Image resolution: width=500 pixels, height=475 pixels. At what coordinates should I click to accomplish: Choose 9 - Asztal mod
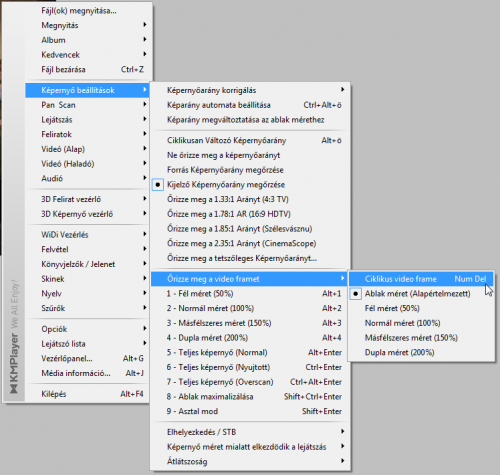pyautogui.click(x=250, y=411)
